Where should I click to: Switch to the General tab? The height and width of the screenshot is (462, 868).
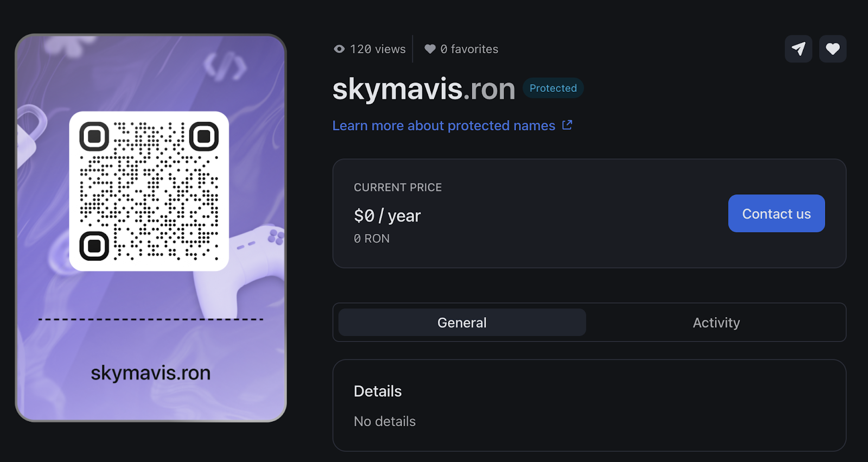point(462,322)
